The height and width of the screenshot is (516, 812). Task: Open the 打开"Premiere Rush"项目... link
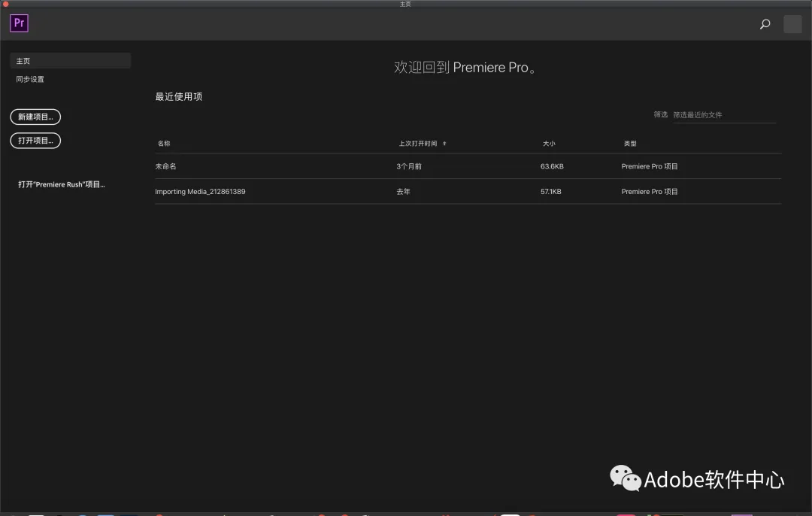coord(62,184)
